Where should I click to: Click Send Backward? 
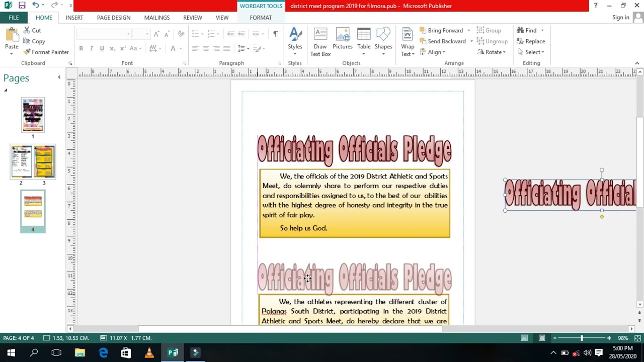443,41
